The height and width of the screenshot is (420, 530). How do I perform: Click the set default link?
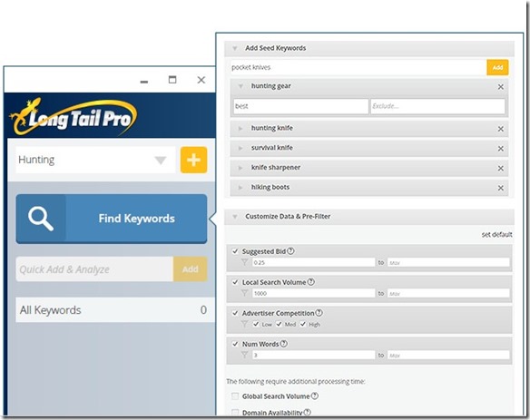[497, 235]
